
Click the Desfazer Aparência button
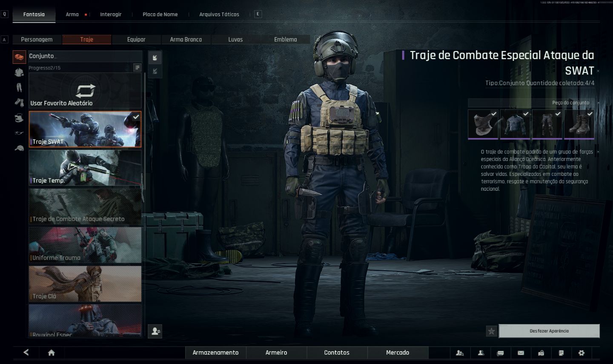point(549,331)
